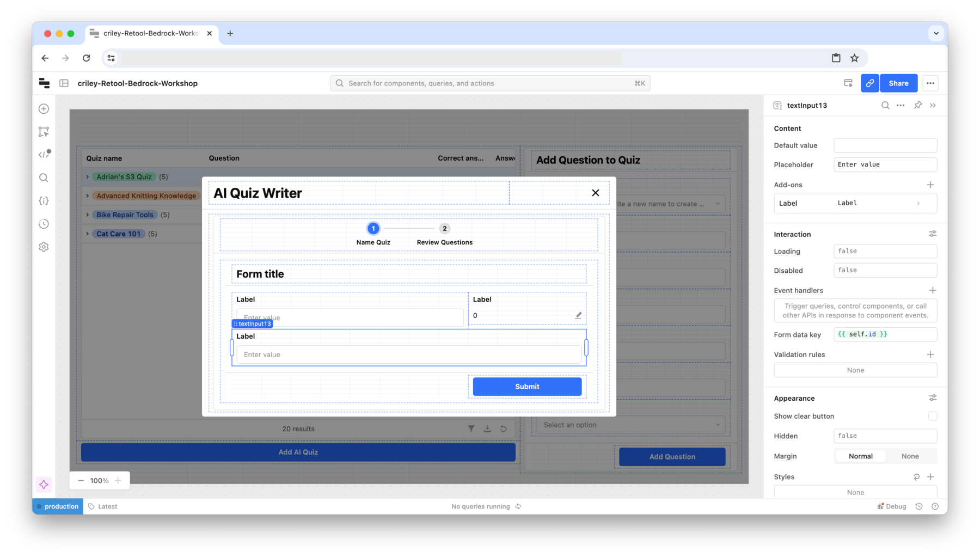Click the preview window icon near Share
Image resolution: width=980 pixels, height=557 pixels.
point(848,83)
